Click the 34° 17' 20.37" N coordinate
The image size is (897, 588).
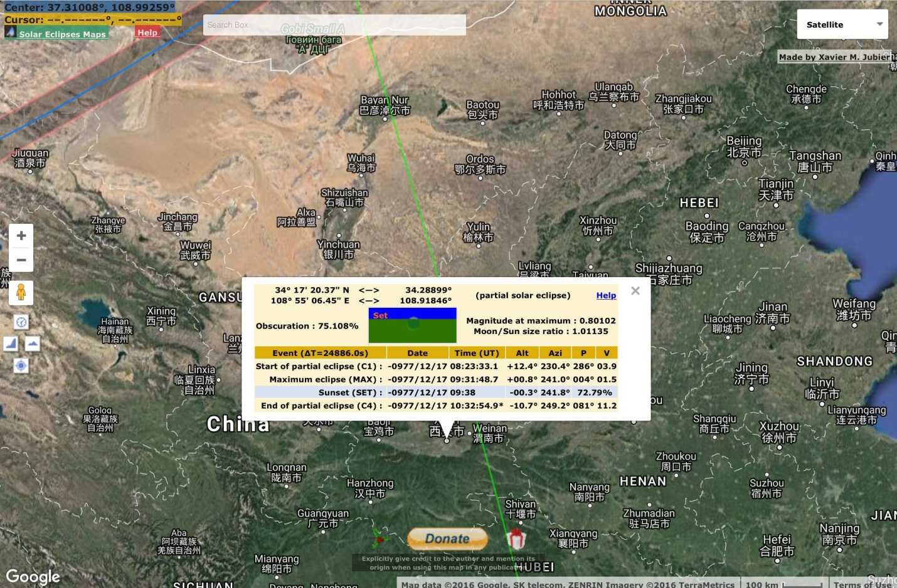point(312,290)
